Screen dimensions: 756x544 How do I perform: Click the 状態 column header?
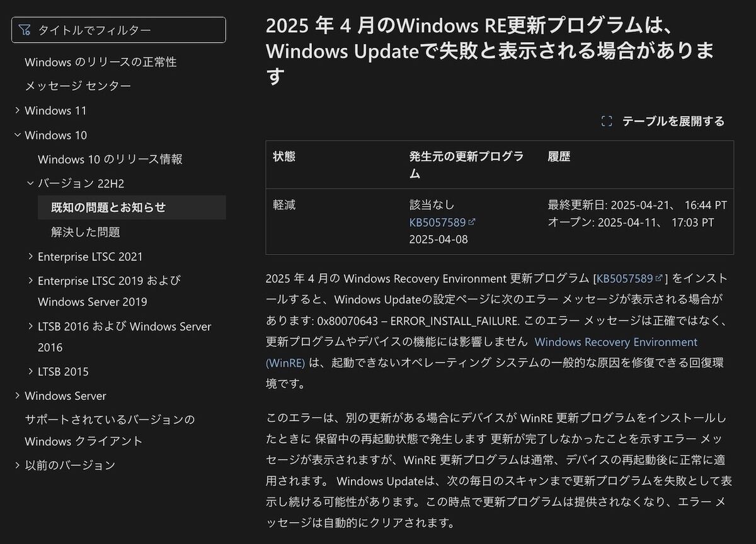click(284, 156)
